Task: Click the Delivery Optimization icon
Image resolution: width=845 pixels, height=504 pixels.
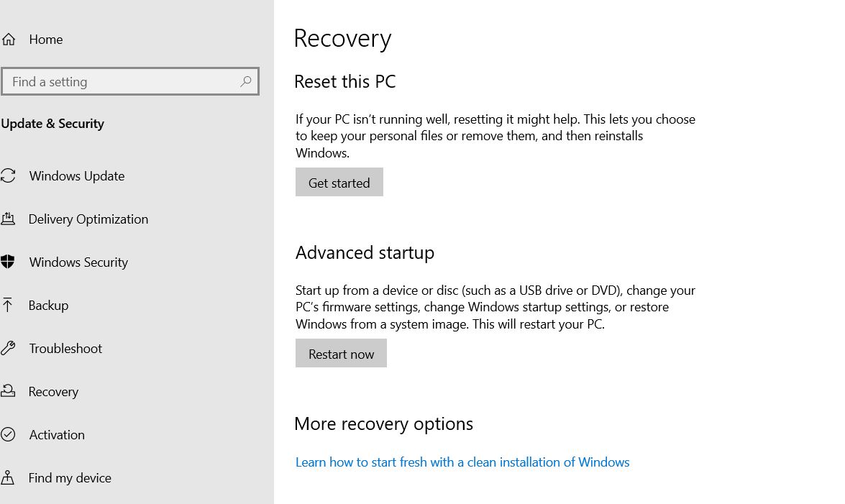Action: point(7,219)
